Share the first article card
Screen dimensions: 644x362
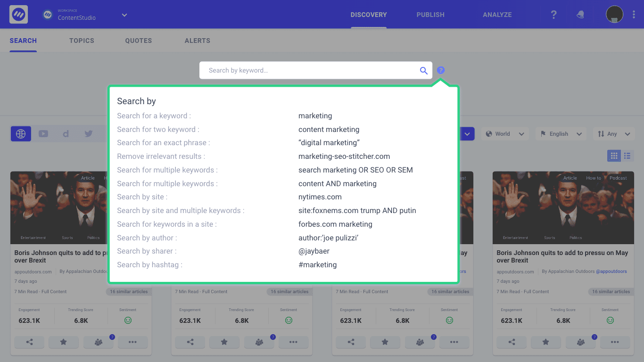click(x=29, y=342)
